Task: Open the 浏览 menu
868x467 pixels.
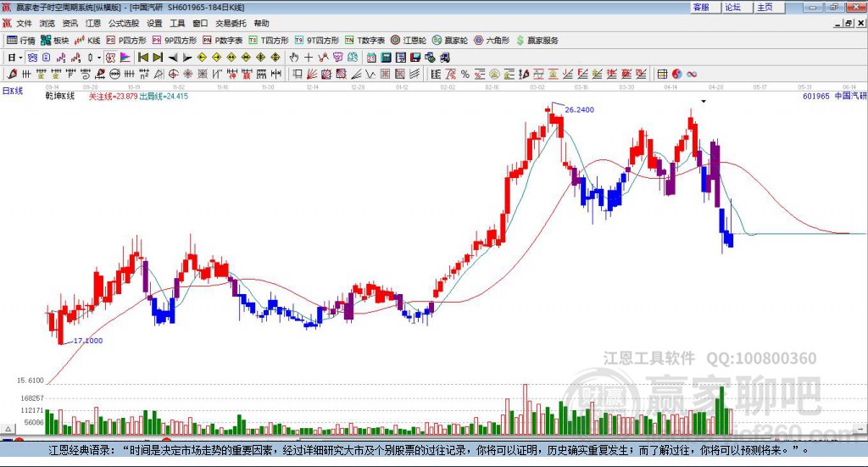Action: (47, 23)
